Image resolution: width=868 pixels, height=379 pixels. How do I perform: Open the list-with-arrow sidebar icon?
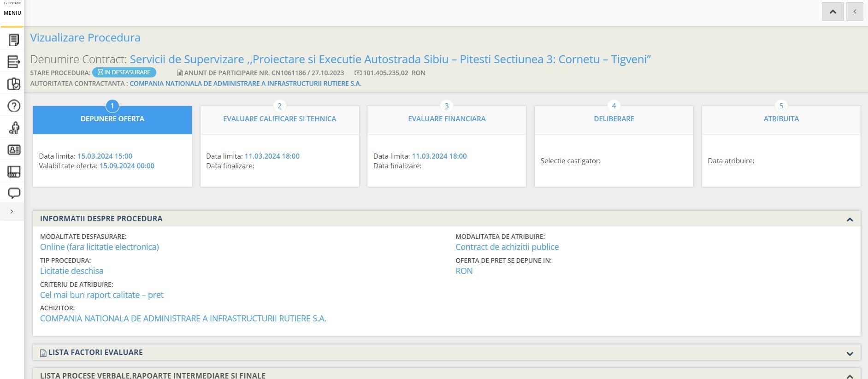[14, 61]
